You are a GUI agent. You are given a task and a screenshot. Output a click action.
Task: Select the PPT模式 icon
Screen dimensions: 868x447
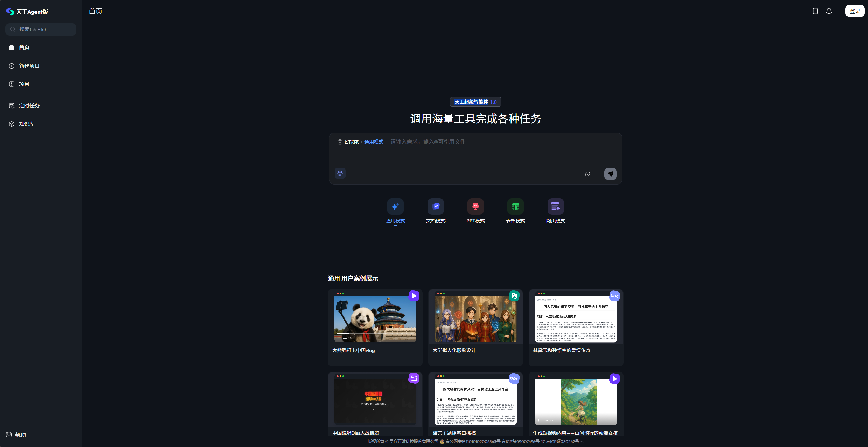coord(476,206)
